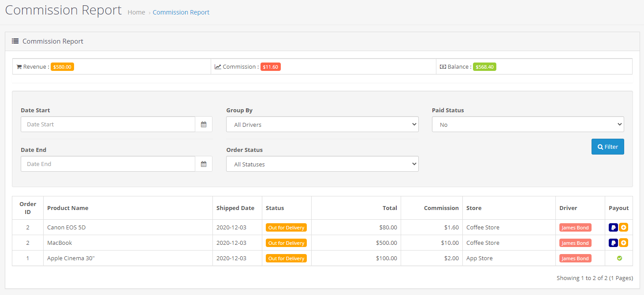
Task: Click the shopping cart icon beside Revenue
Action: click(19, 67)
